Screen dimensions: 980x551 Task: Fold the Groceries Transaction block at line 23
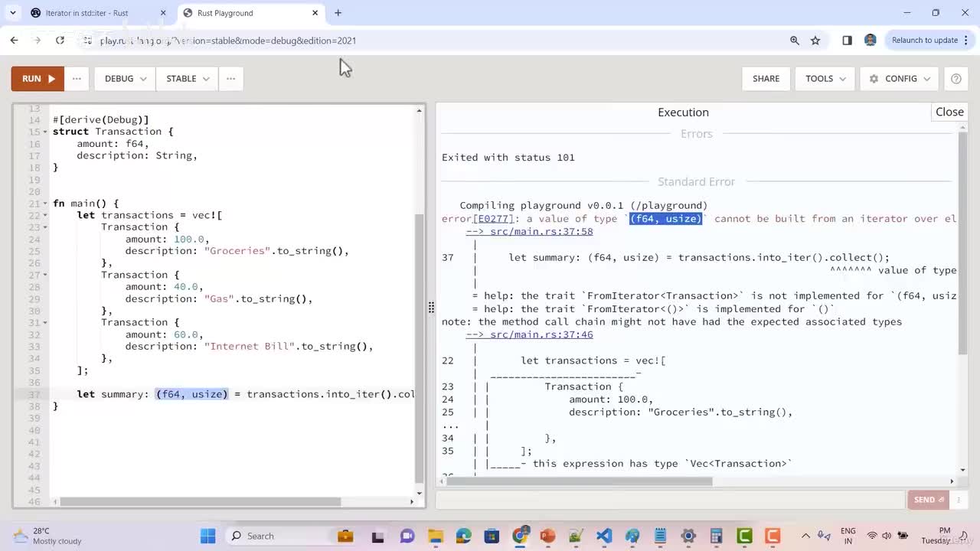pos(45,227)
